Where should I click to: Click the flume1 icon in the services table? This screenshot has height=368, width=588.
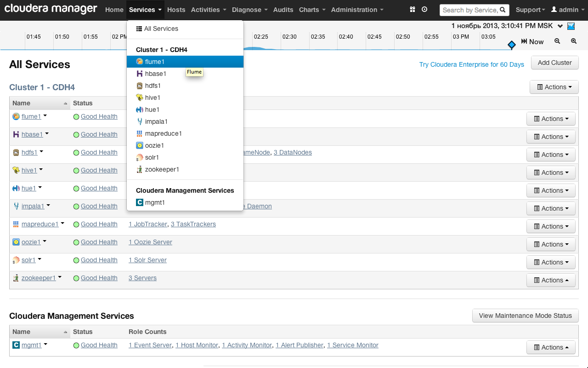pos(16,116)
